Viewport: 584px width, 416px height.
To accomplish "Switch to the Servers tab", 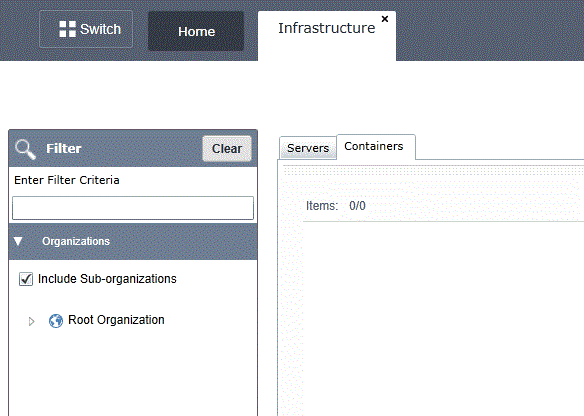I will (x=308, y=148).
